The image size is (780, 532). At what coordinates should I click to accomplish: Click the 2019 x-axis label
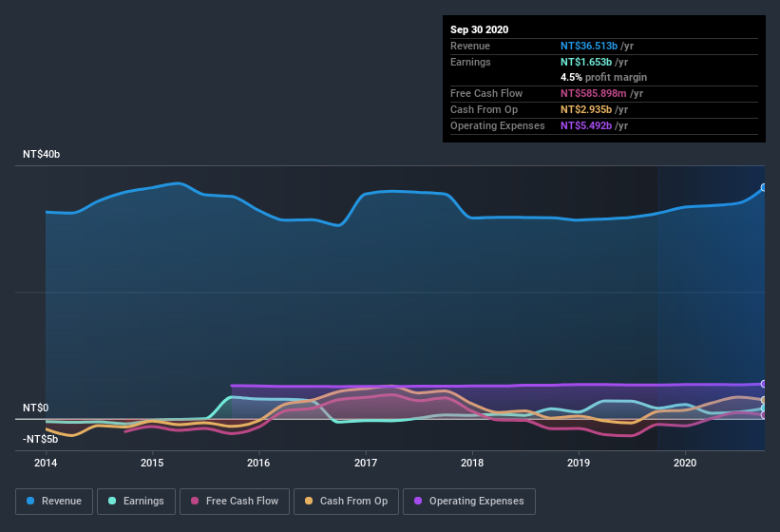578,463
